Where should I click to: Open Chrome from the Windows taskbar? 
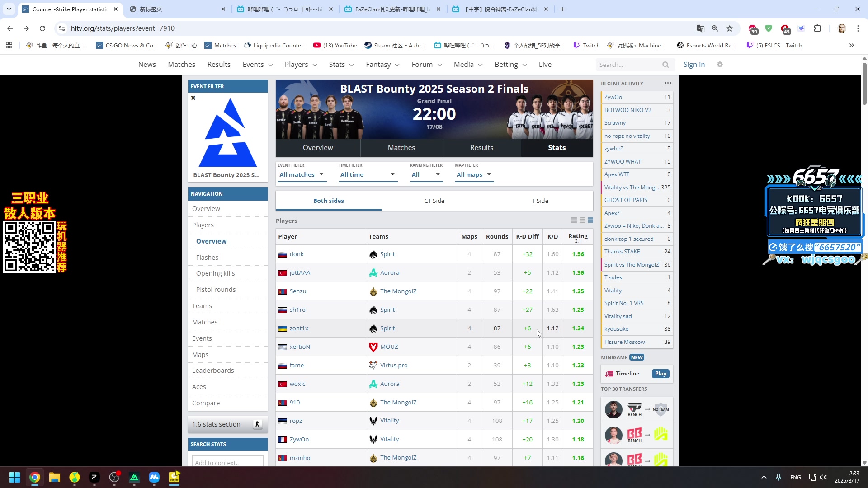coord(35,477)
